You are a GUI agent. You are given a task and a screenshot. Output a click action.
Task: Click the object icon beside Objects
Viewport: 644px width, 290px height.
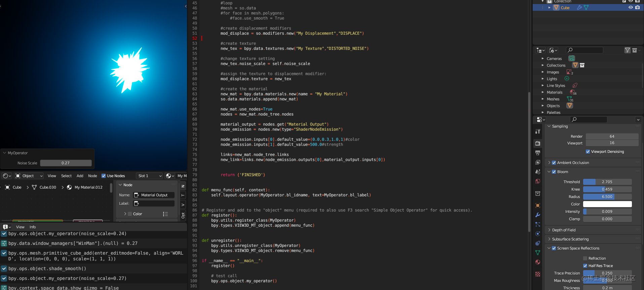coord(570,105)
